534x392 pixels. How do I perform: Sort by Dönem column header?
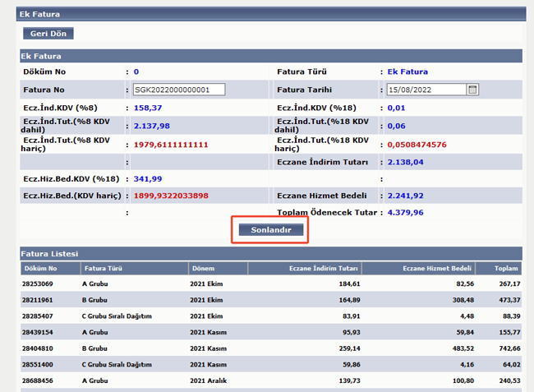(x=219, y=269)
